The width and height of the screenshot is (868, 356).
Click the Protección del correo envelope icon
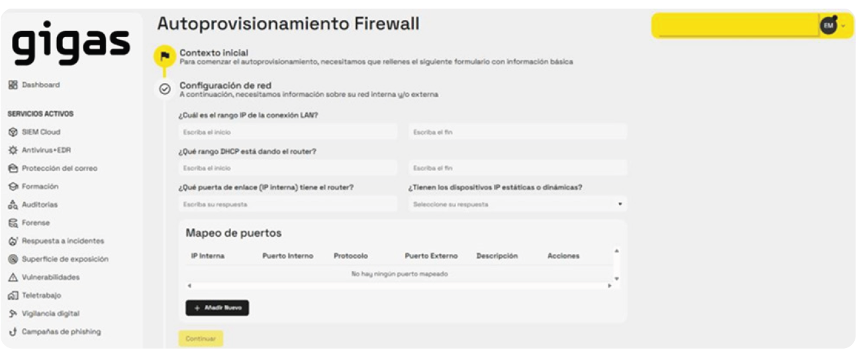pyautogui.click(x=13, y=168)
